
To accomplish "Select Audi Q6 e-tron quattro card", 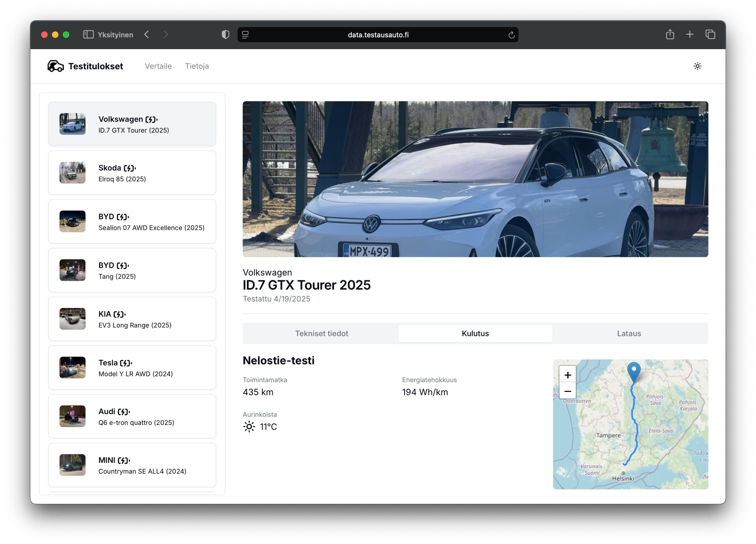I will click(x=132, y=416).
